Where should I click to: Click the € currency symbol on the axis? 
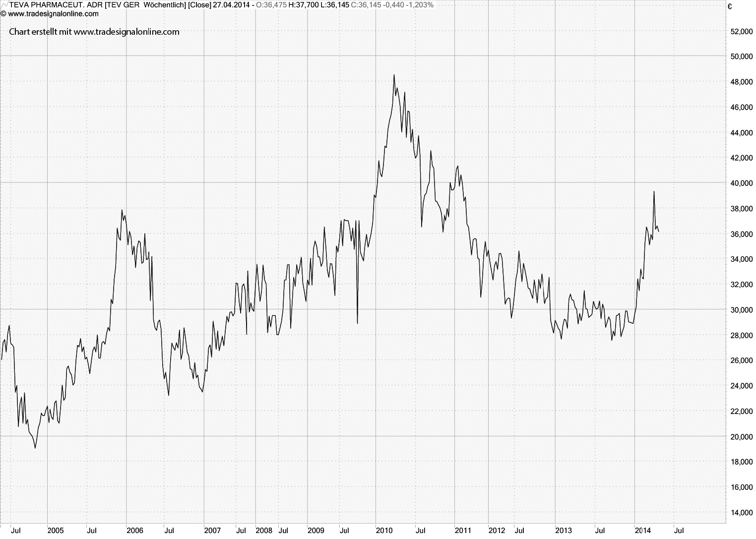(730, 7)
